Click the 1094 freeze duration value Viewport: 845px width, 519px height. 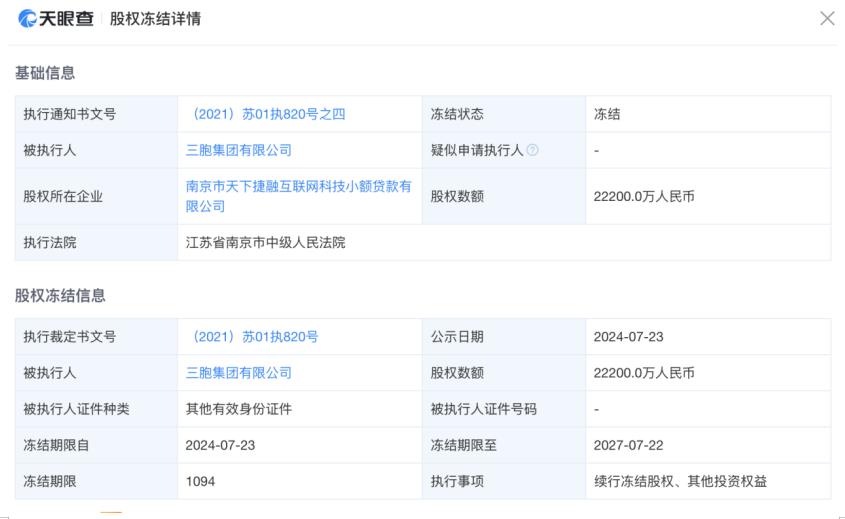200,481
